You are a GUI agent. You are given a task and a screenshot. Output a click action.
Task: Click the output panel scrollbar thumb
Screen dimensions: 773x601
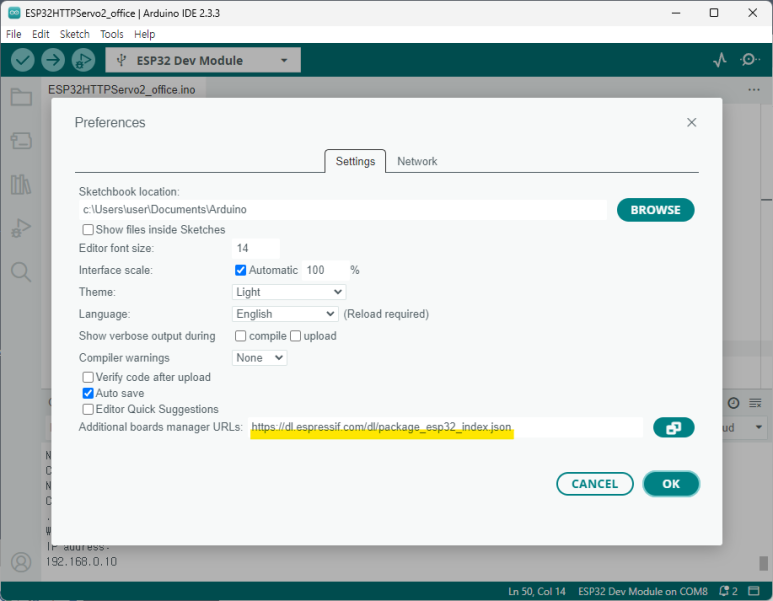click(763, 563)
